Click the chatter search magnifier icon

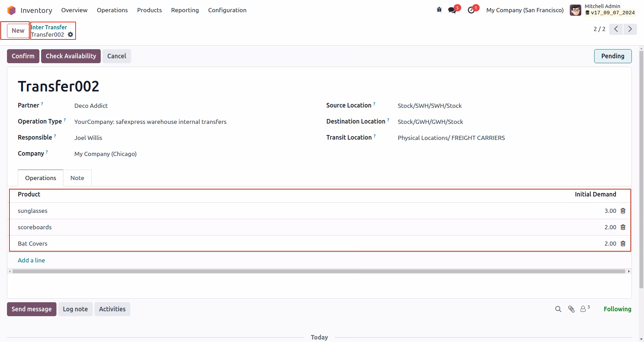point(558,309)
